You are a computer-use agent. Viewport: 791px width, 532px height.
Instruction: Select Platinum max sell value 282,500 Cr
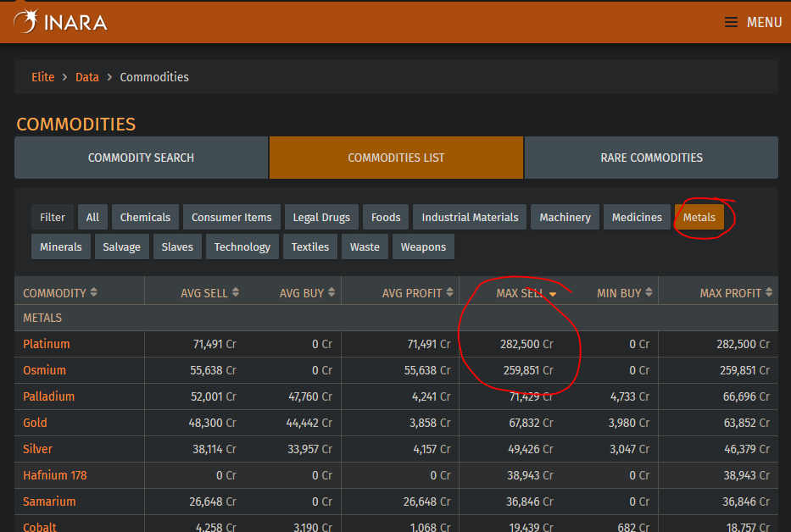[526, 344]
